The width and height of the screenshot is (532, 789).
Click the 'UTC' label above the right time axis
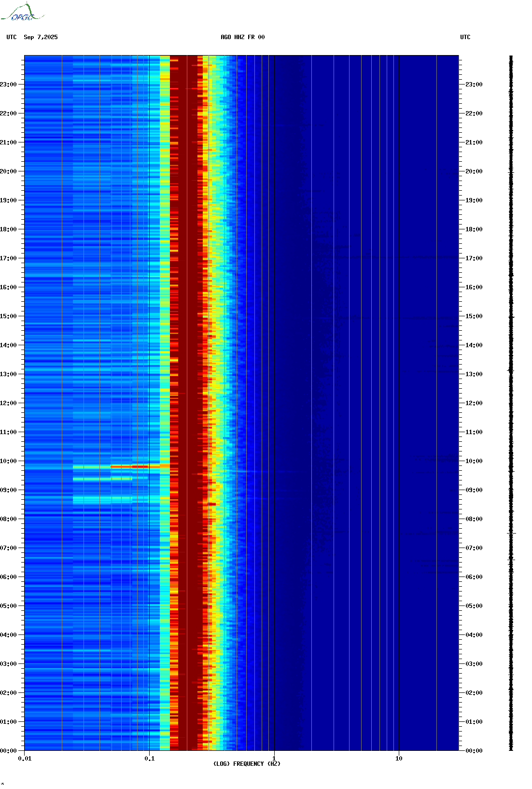[465, 37]
